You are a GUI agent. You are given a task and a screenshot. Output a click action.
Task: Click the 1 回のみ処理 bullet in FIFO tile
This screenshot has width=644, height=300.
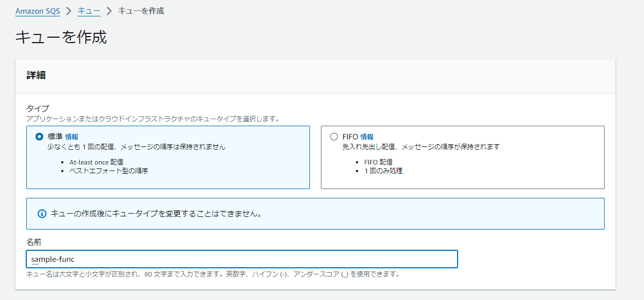[383, 170]
